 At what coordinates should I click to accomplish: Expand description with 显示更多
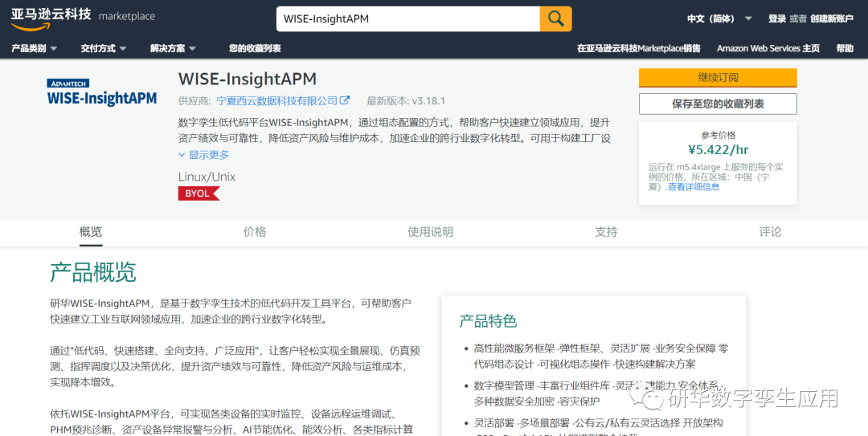tap(203, 155)
